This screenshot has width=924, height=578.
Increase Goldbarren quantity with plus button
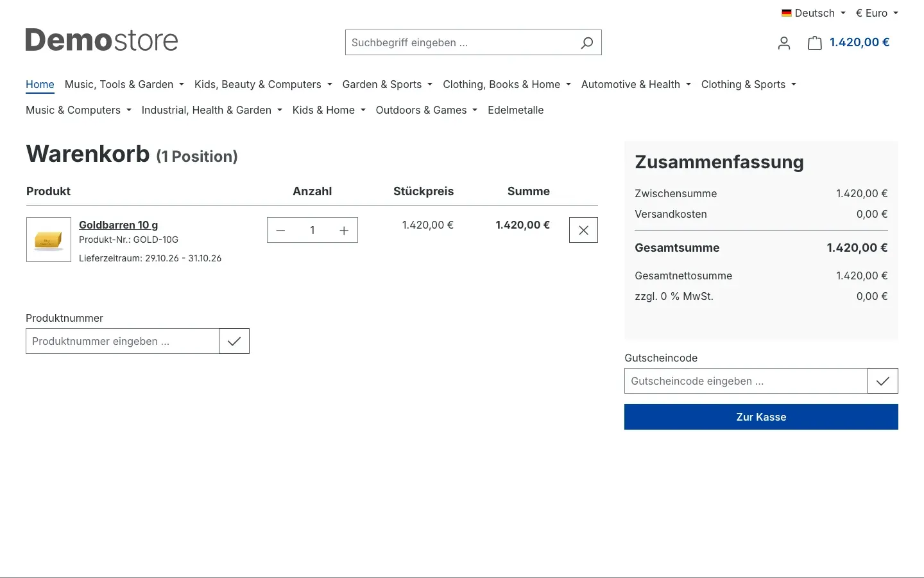pos(344,231)
